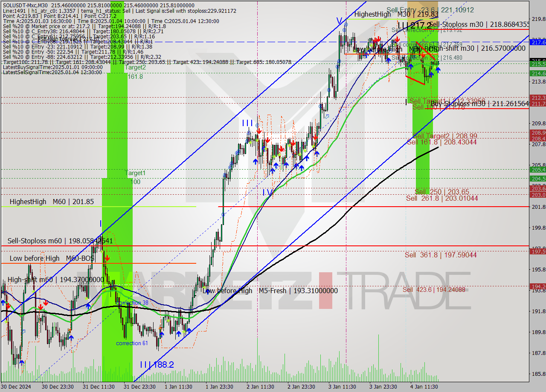The width and height of the screenshot is (546, 392).
Task: Select the green '161.8' label
Action: pos(135,77)
